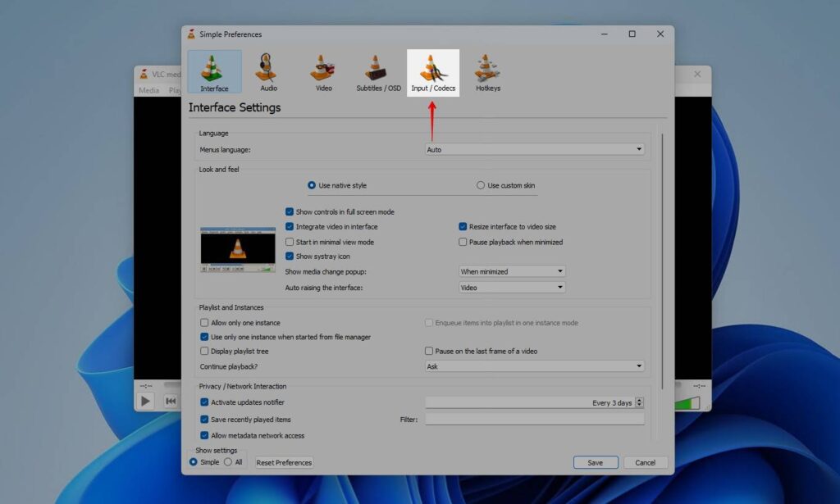Expand the Continue playback dropdown

coord(534,366)
